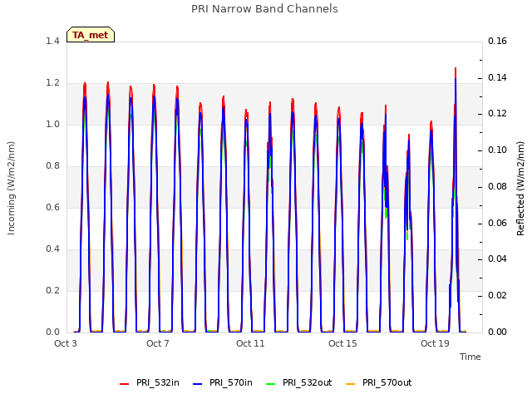The image size is (532, 399).
Task: Click the TA_met annotation label
Action: click(91, 35)
